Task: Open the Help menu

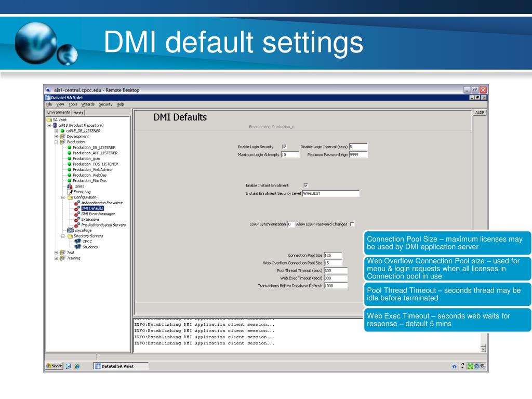Action: (x=120, y=104)
